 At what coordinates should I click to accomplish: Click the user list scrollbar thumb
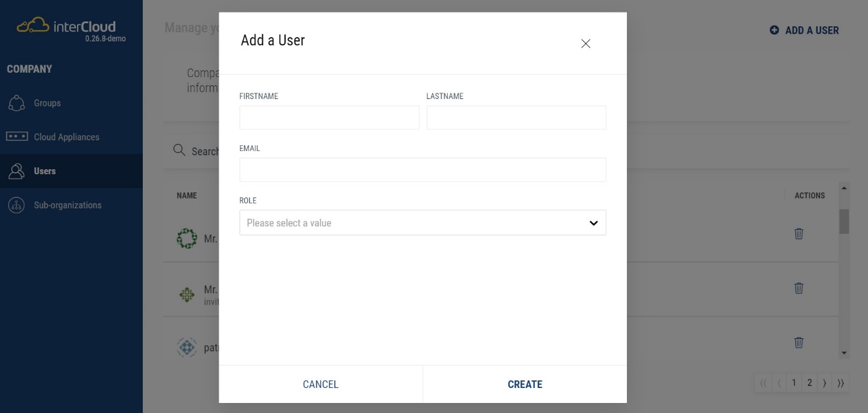(x=844, y=221)
